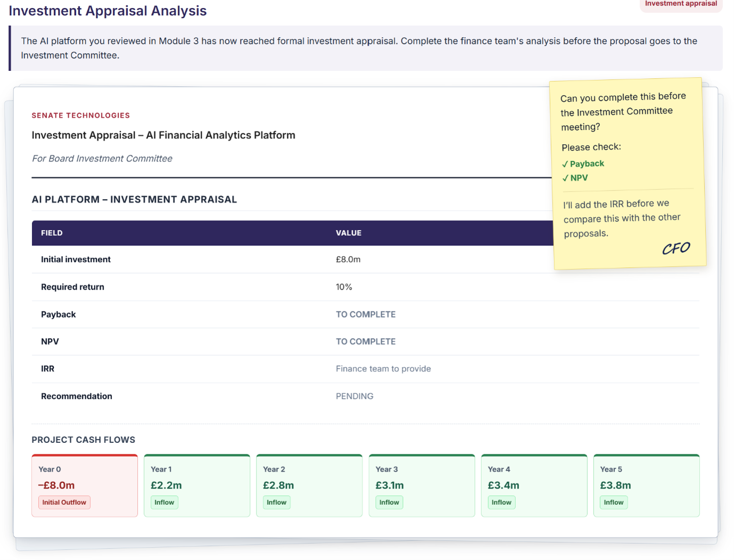
Task: Click sticky note text about adding the IRR
Action: 622,219
